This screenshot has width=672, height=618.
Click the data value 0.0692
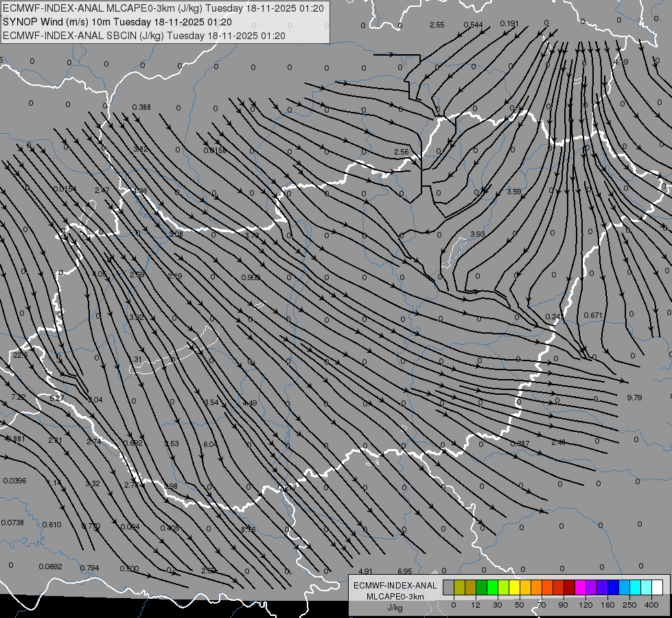pos(51,566)
